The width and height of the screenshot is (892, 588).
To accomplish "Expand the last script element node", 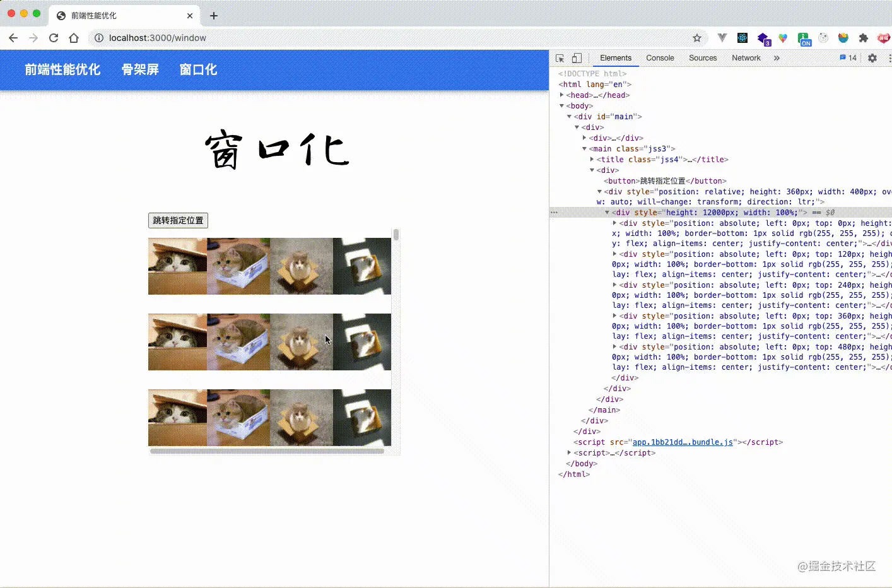I will pos(569,453).
